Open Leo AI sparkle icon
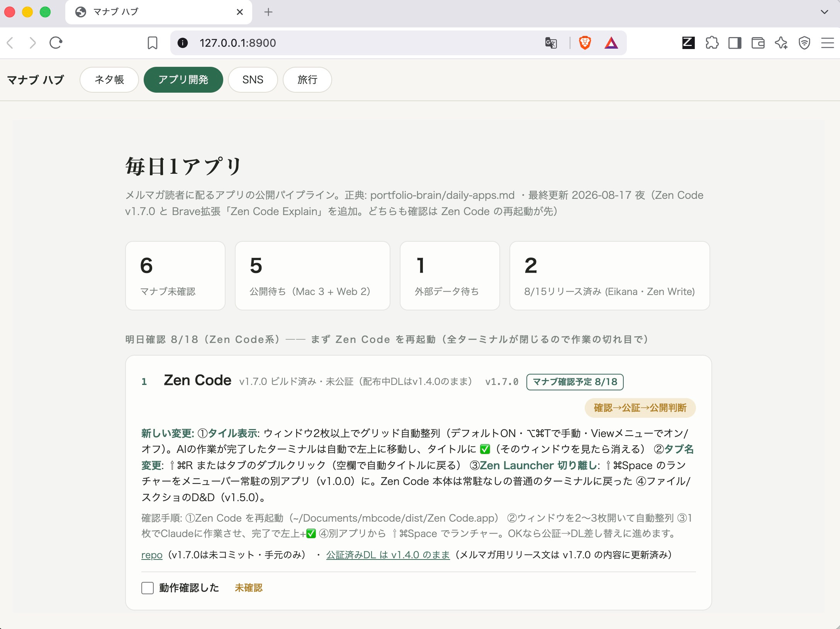 pos(781,43)
